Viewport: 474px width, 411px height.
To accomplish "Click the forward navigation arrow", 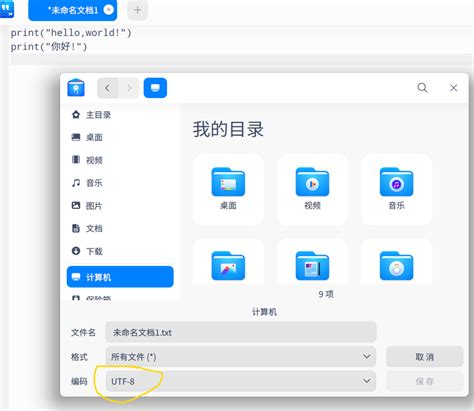I will click(129, 88).
